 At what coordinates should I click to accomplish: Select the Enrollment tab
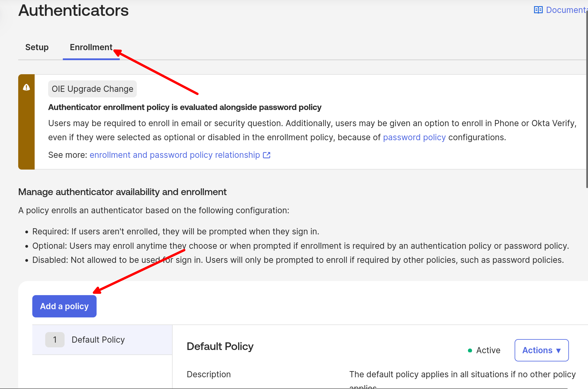(x=91, y=47)
